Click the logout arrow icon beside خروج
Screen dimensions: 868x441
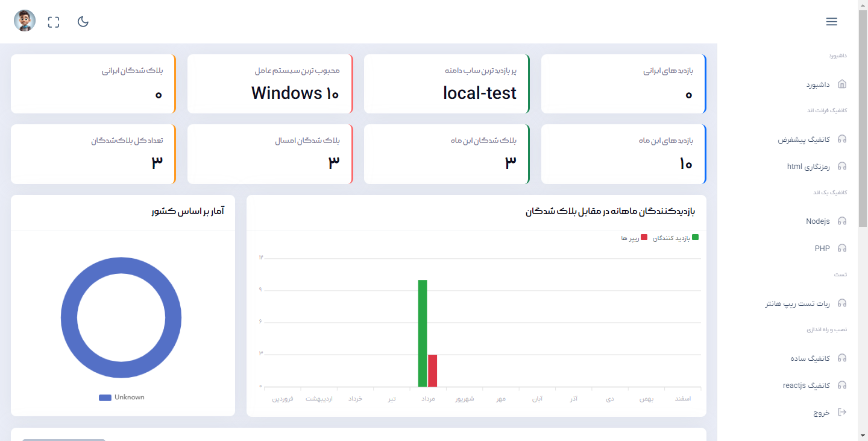click(x=842, y=413)
